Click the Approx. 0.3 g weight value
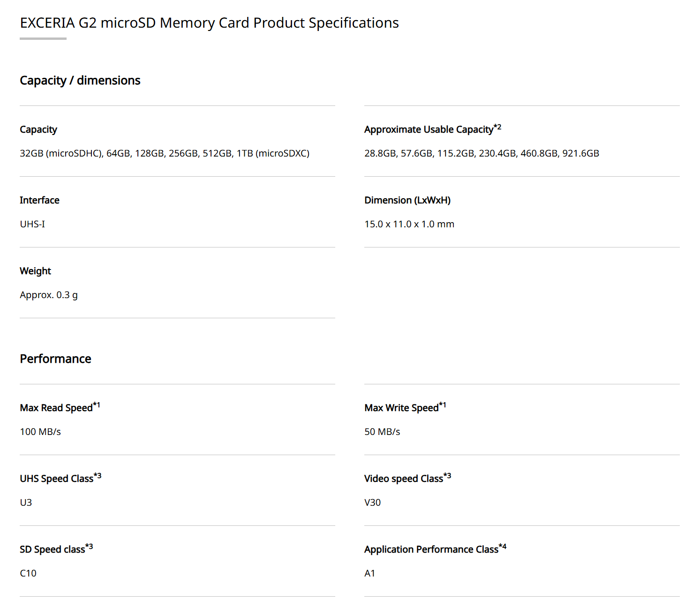Viewport: 700px width, 614px height. [49, 295]
